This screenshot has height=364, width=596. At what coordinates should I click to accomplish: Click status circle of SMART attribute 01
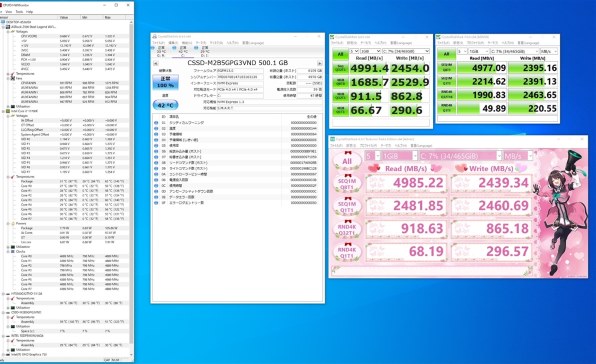[x=156, y=123]
